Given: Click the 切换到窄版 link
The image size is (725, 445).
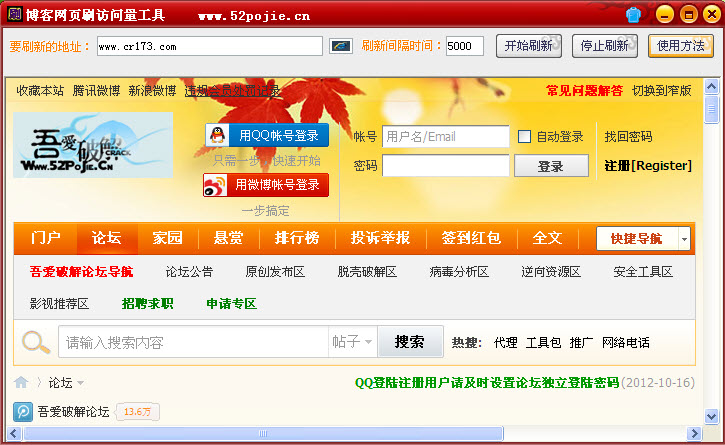Looking at the screenshot, I should click(662, 91).
